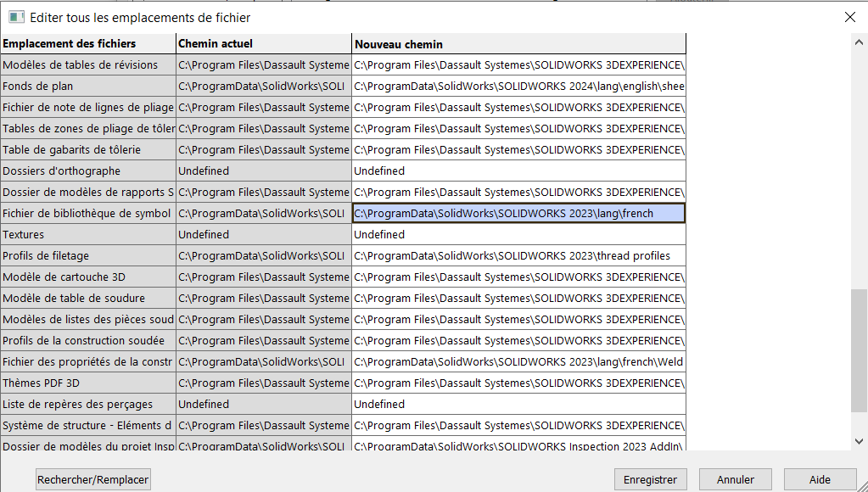Edit the highlighted symbol library path field
868x492 pixels.
click(x=518, y=214)
